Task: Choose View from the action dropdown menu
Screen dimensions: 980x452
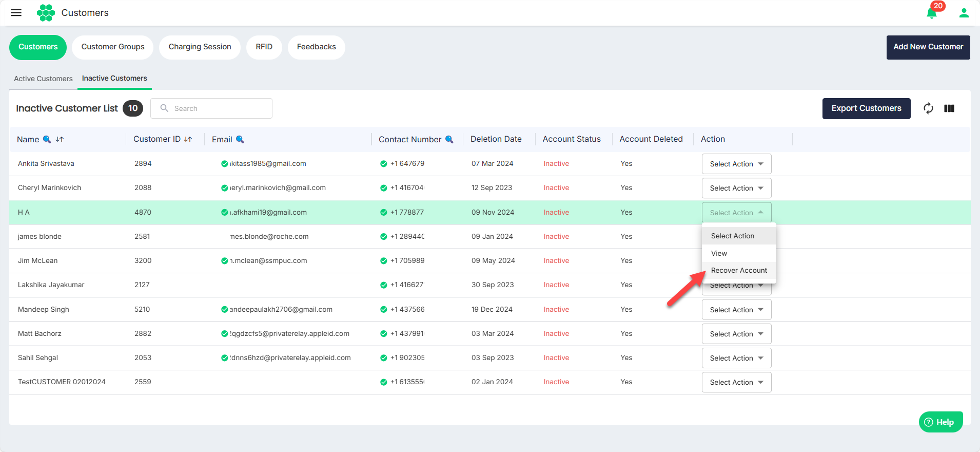Action: click(739, 253)
